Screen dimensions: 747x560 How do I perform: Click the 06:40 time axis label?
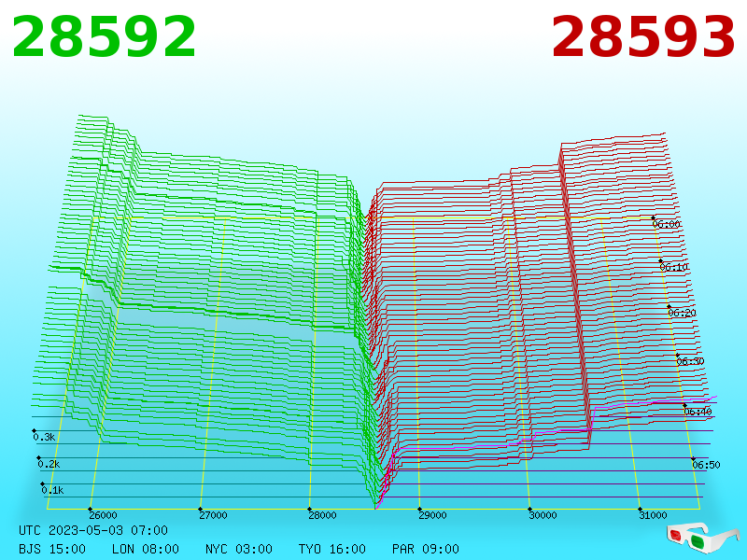tap(698, 412)
